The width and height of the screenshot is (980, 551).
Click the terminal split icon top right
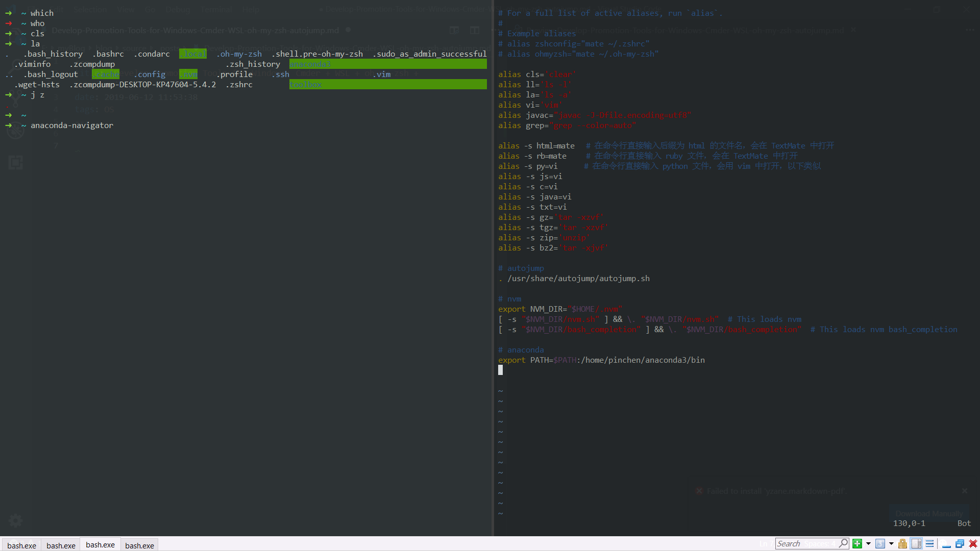475,30
